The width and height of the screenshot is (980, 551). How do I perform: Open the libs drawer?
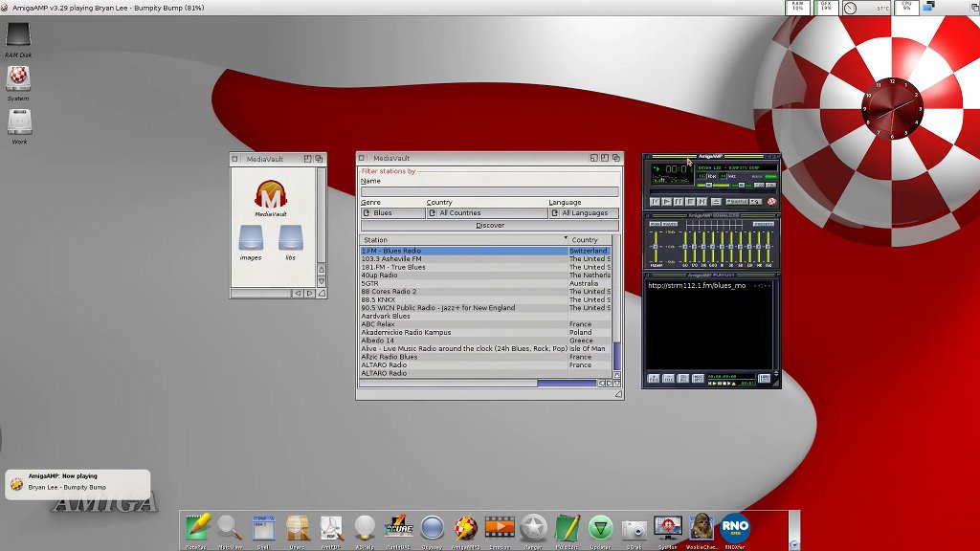pos(291,238)
